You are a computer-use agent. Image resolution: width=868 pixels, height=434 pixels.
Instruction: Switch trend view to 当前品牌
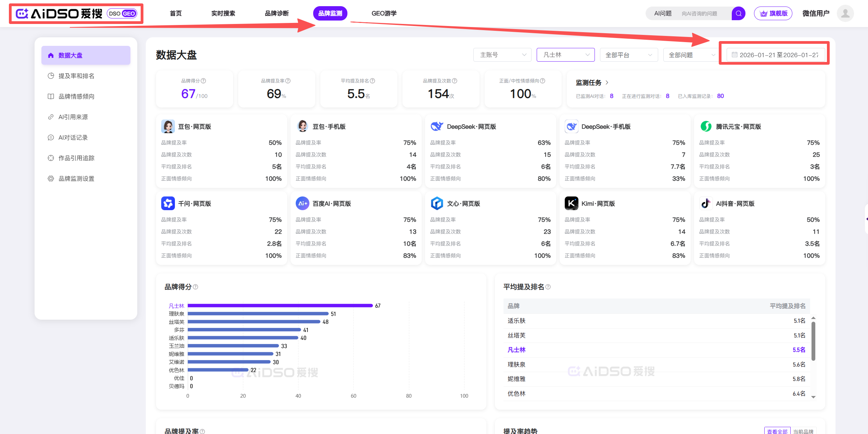[803, 431]
